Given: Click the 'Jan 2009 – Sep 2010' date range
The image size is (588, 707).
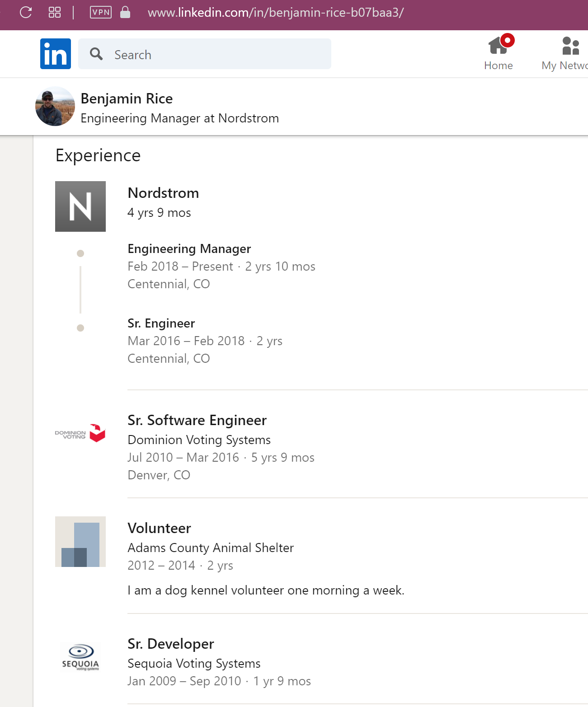Looking at the screenshot, I should 184,681.
